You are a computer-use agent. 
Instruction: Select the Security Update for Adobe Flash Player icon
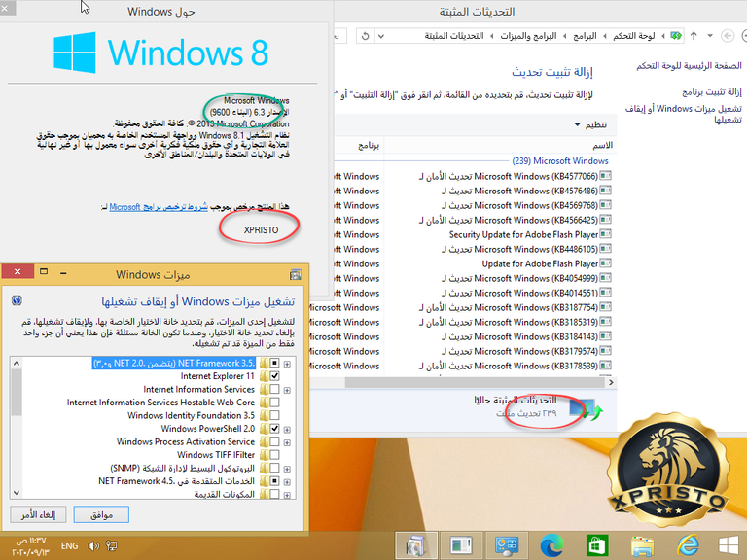click(x=606, y=234)
